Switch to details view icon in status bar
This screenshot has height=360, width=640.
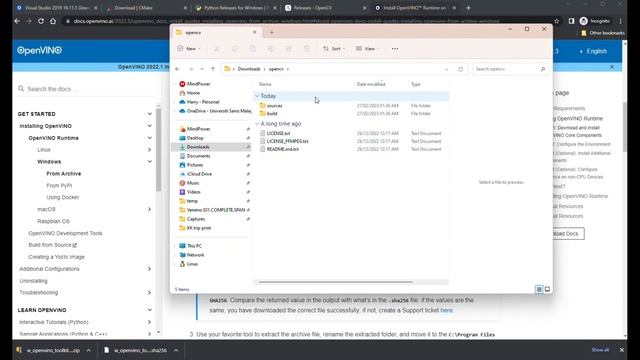click(x=539, y=289)
